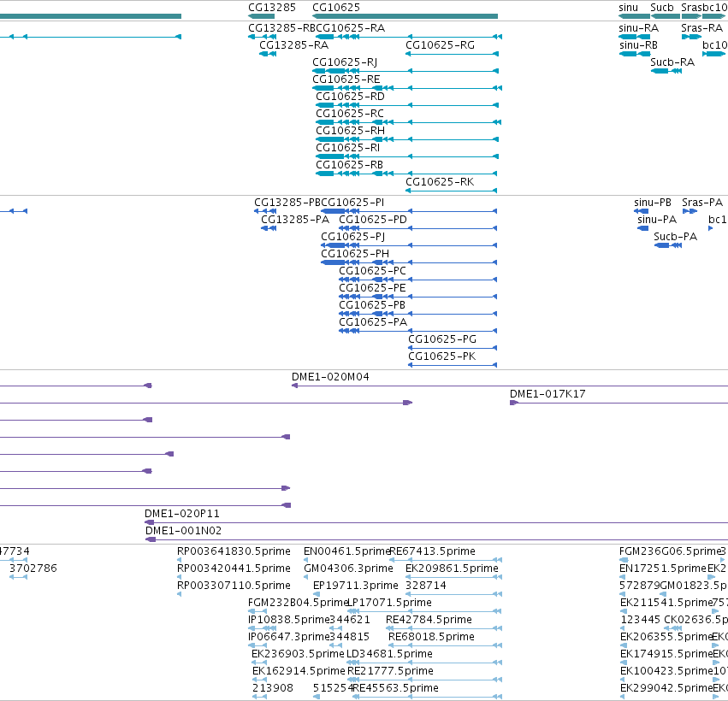Screen dimensions: 728x701
Task: Click the sinu-PB protein label
Action: [x=653, y=203]
